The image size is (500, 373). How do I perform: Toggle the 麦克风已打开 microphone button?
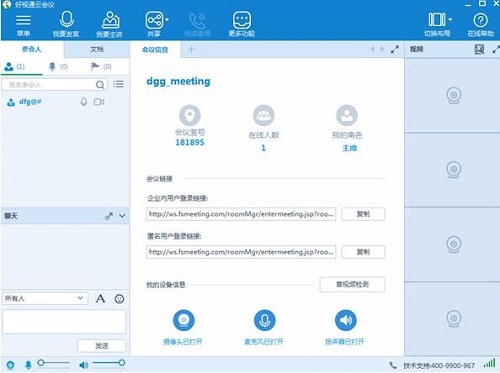pos(265,320)
